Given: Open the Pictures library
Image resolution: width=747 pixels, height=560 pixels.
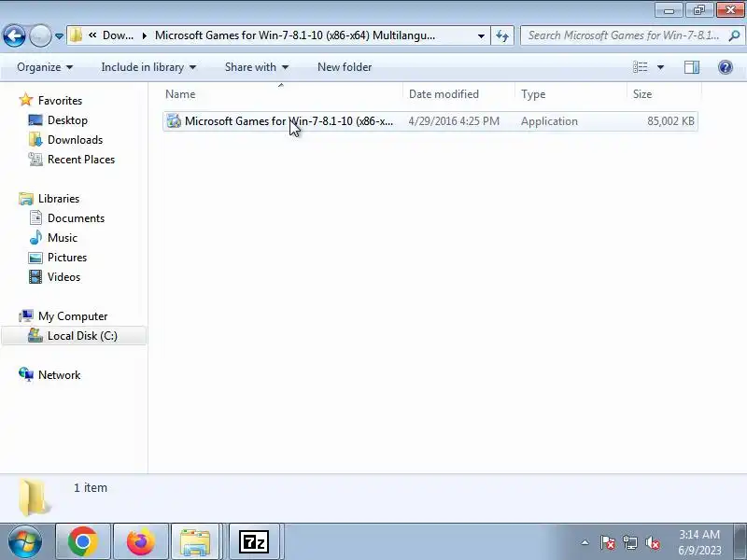Looking at the screenshot, I should click(67, 258).
